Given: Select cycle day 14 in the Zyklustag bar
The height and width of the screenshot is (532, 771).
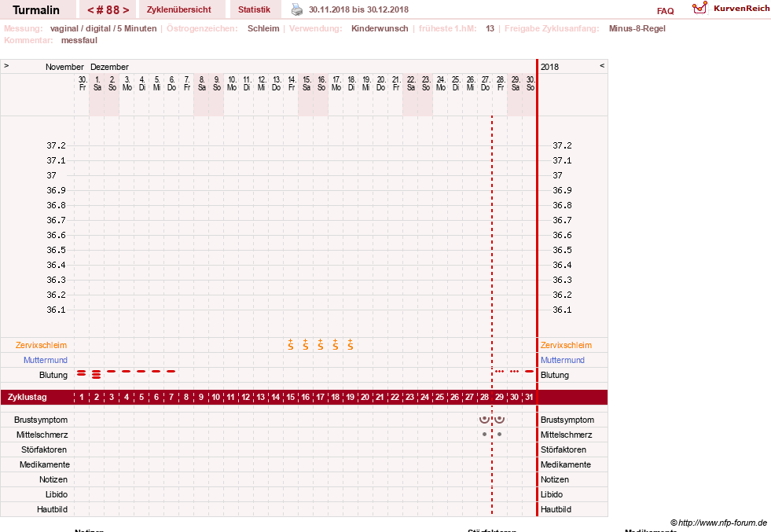Looking at the screenshot, I should tap(275, 397).
